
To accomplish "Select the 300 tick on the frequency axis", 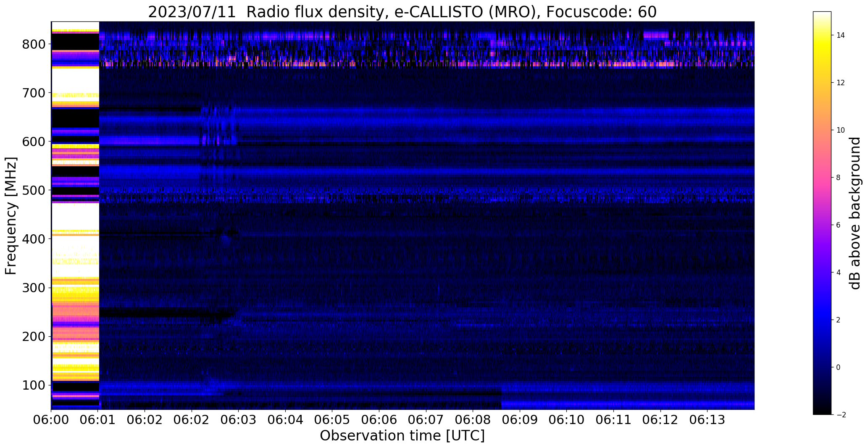I will [34, 288].
